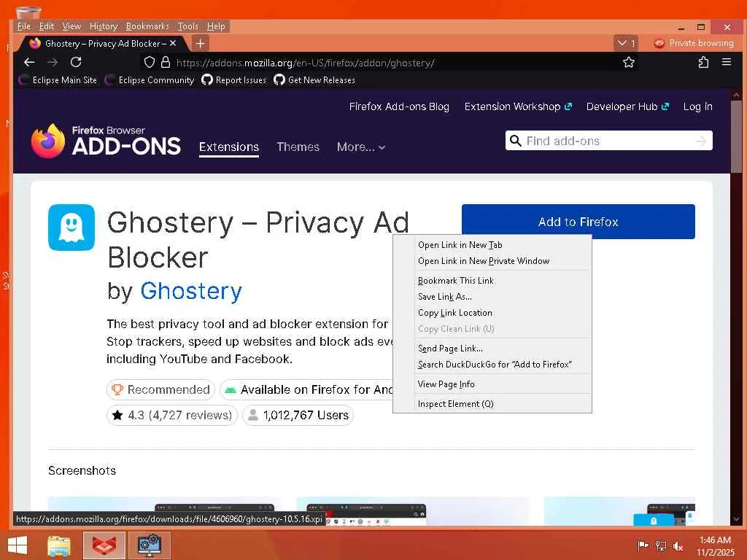The image size is (747, 560).
Task: Open Windows Start button
Action: tap(18, 545)
